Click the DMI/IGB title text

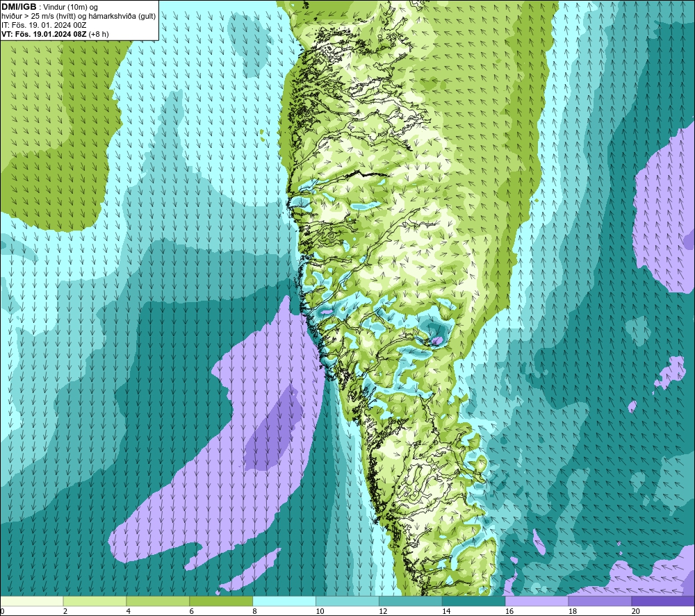tap(19, 7)
